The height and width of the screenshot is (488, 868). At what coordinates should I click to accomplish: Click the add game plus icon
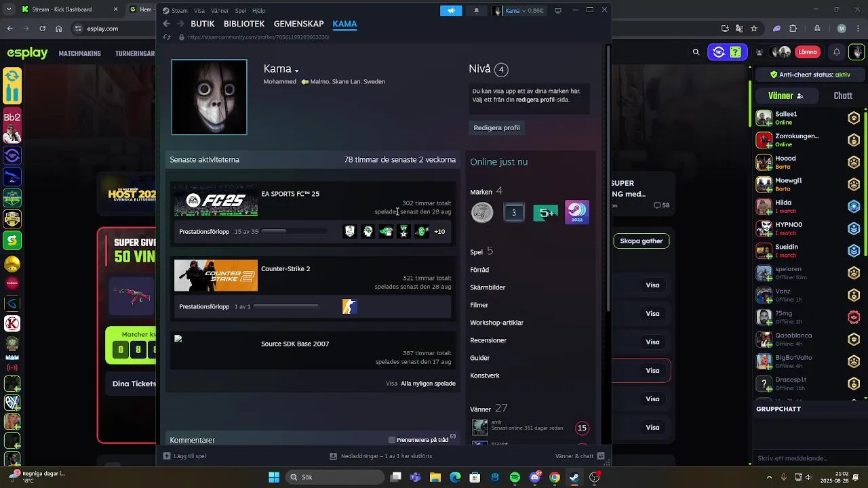click(167, 456)
